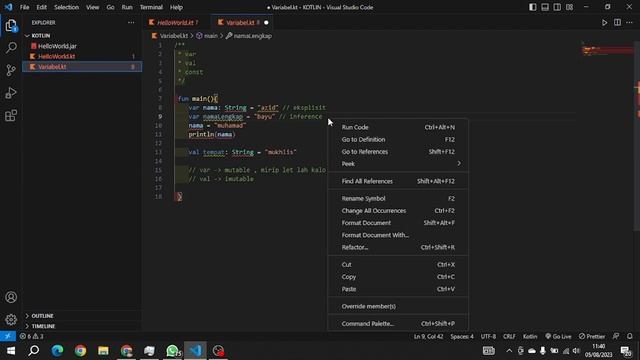Open the Terminal menu

(151, 7)
